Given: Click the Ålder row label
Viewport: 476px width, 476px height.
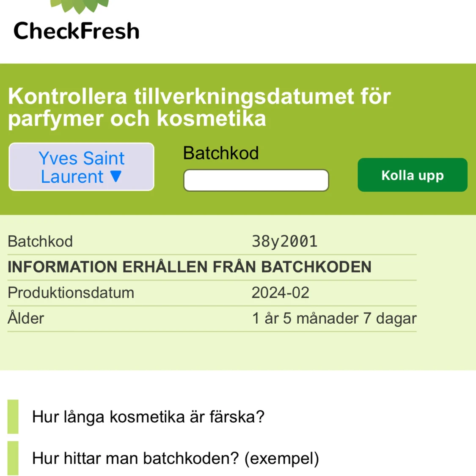Looking at the screenshot, I should 26,318.
